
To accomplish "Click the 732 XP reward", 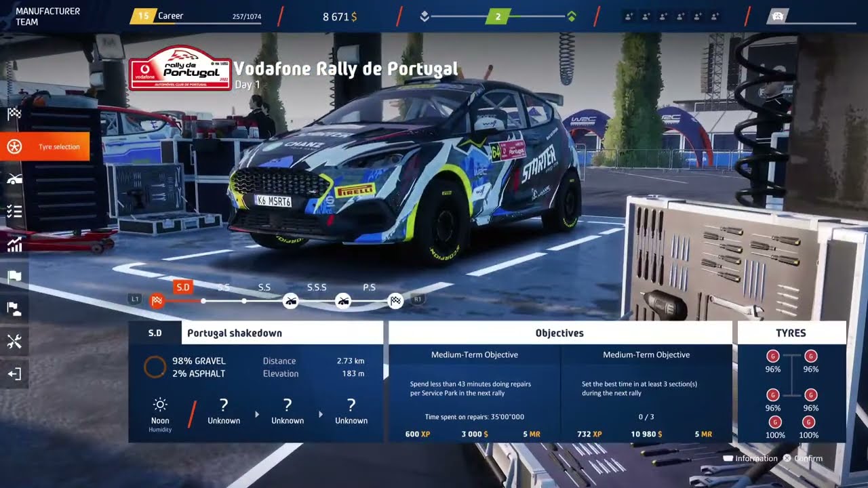I will [589, 434].
